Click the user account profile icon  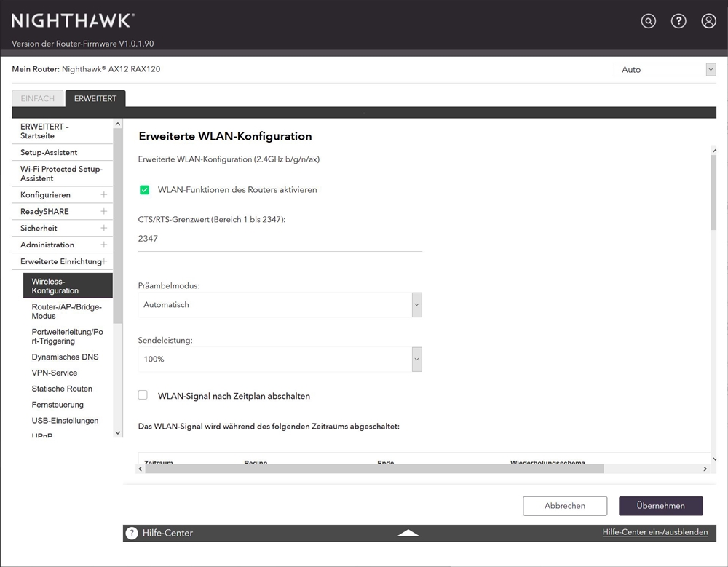708,21
